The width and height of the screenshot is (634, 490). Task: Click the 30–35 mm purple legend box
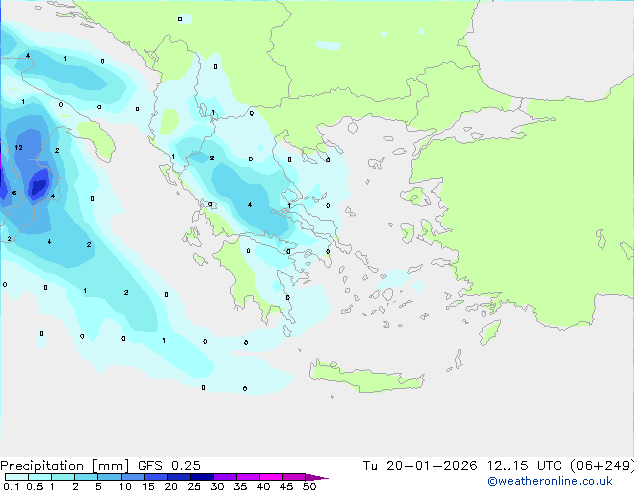(x=224, y=477)
